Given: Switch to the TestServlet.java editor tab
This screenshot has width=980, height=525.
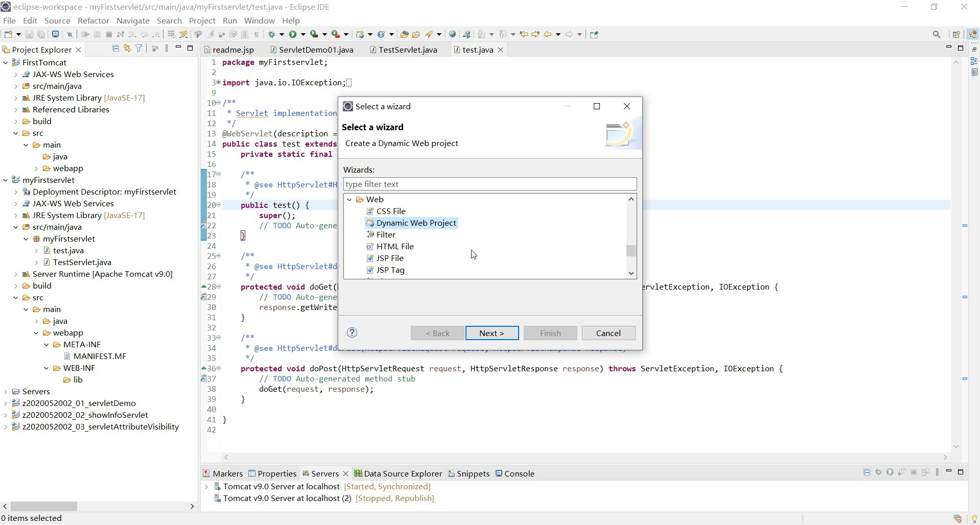Looking at the screenshot, I should [x=407, y=50].
